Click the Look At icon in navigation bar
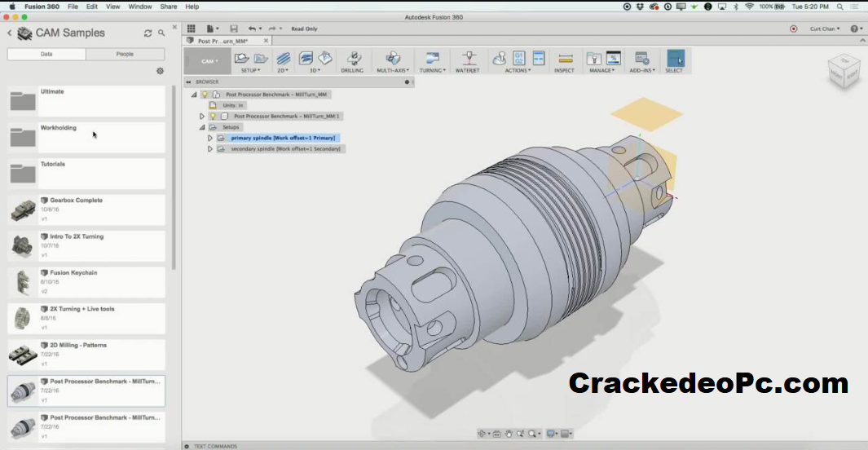This screenshot has height=450, width=868. tap(496, 434)
